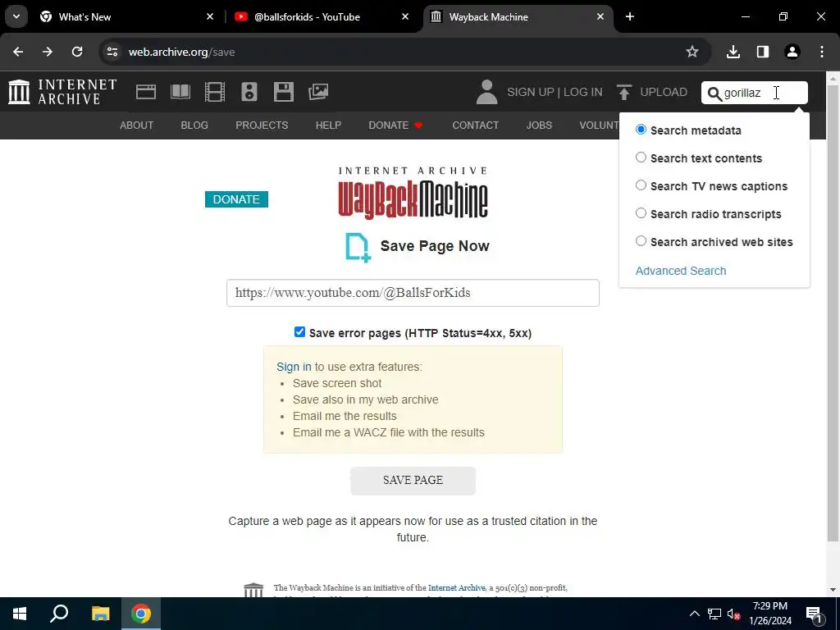Focus the URL to save input field
This screenshot has height=630, width=840.
[x=413, y=293]
